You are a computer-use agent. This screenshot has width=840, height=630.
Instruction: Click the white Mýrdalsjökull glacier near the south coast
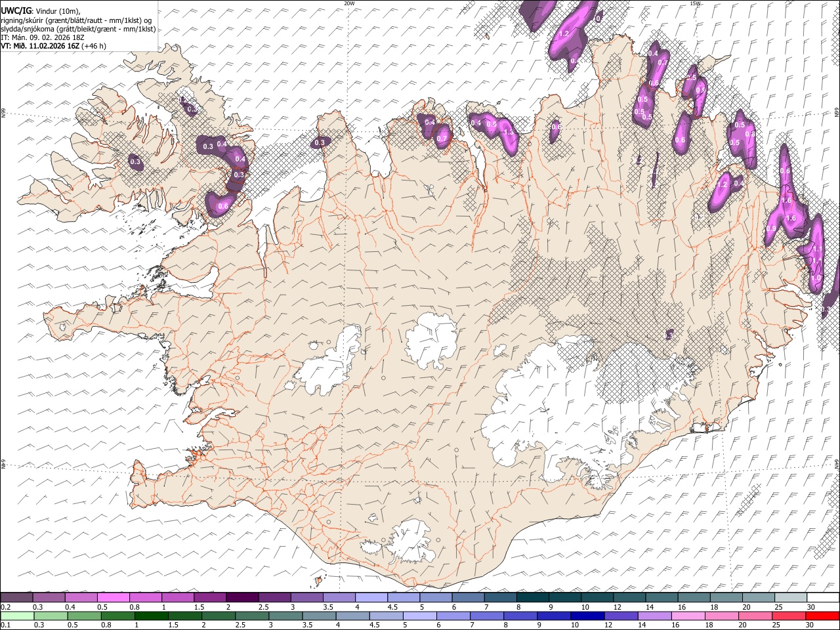point(410,542)
